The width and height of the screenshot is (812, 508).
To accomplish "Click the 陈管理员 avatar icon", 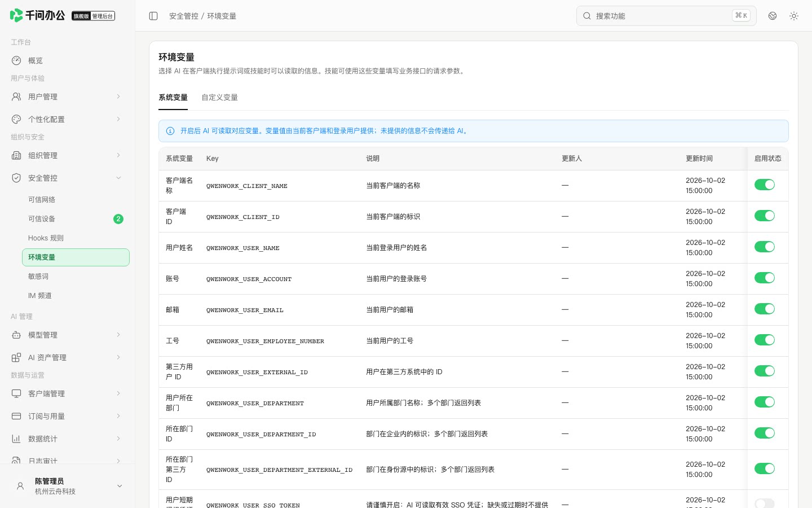I will (20, 486).
